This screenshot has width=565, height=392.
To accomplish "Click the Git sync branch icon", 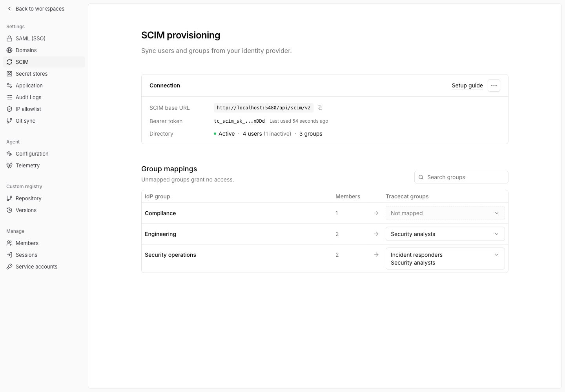I will point(9,121).
